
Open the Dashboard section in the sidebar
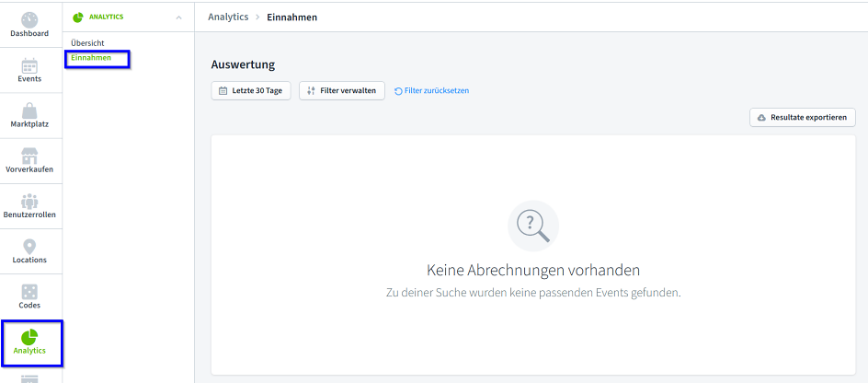tap(29, 25)
